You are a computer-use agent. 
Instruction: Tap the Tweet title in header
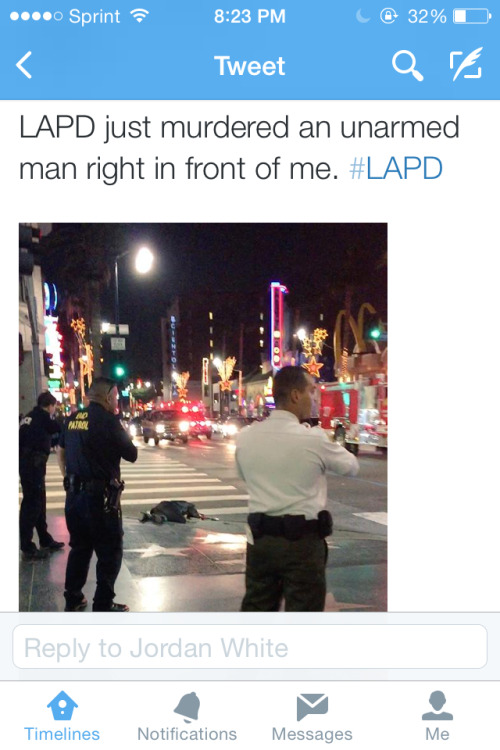tap(250, 66)
